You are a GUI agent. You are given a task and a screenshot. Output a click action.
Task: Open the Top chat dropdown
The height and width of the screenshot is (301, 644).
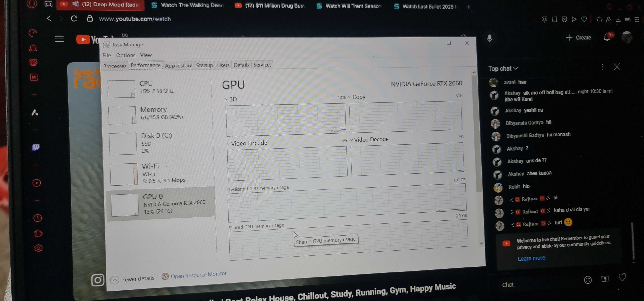point(503,68)
